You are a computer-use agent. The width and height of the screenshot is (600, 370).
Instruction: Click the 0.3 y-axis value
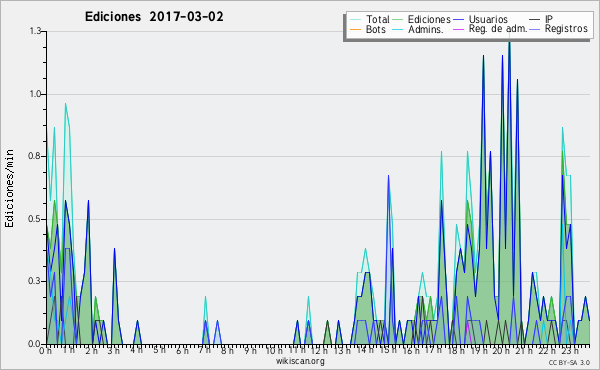(35, 282)
